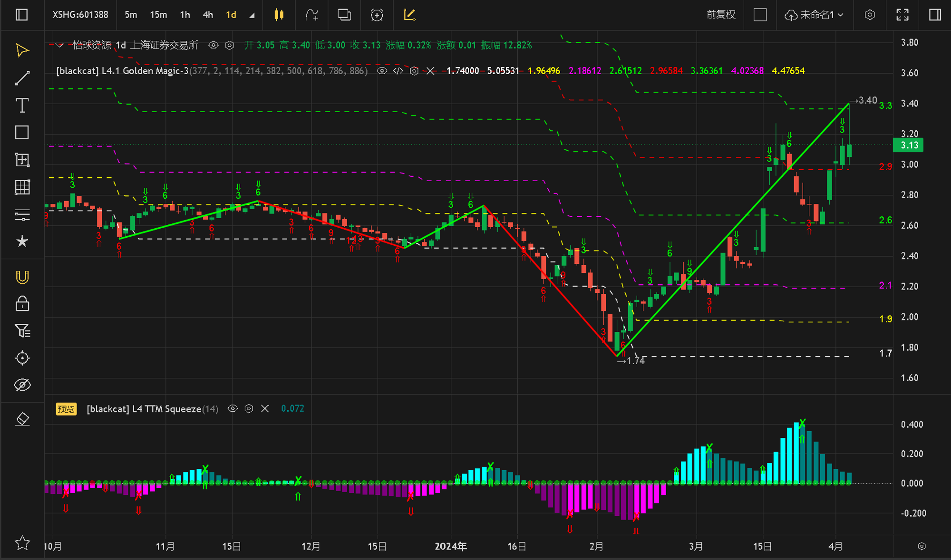The width and height of the screenshot is (951, 560).
Task: Enter fullscreen mode
Action: click(902, 15)
